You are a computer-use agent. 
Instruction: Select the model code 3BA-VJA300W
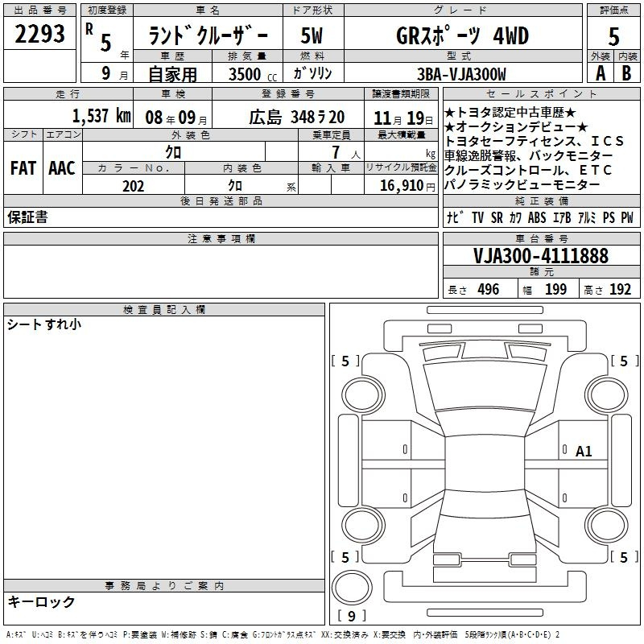[x=462, y=74]
